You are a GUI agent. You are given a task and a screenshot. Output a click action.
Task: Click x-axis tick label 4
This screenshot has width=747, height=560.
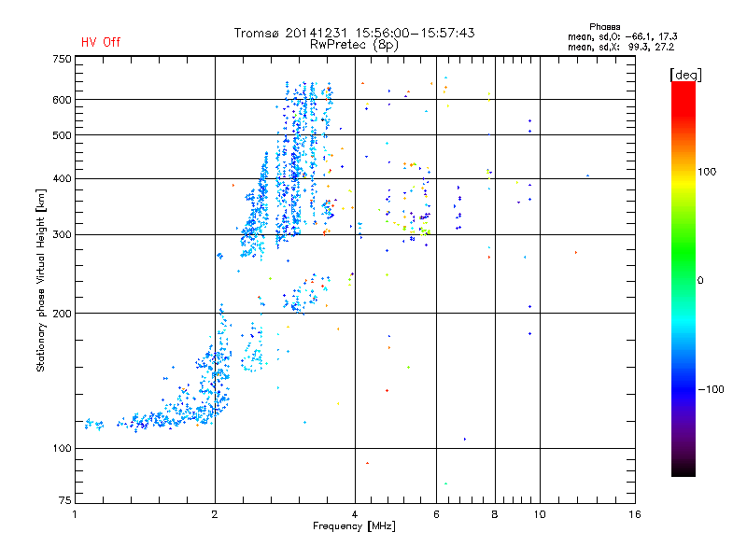(x=355, y=514)
